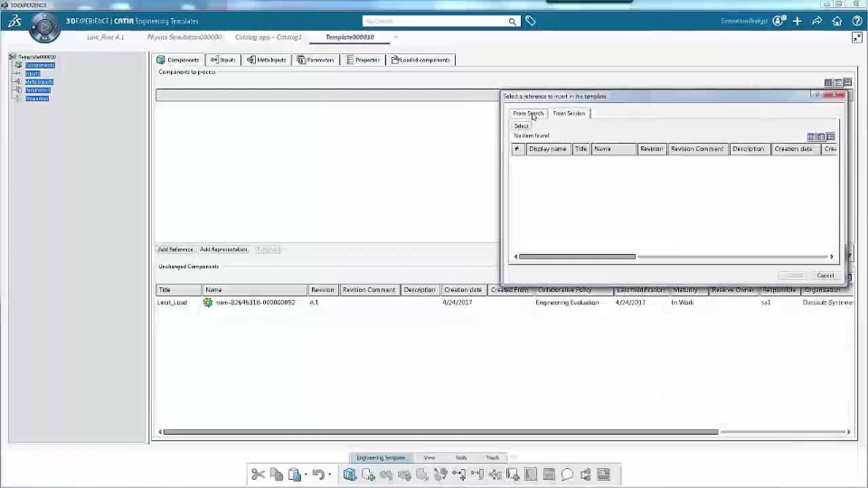Click the 3DS logo at top left
The image size is (868, 488).
(15, 22)
